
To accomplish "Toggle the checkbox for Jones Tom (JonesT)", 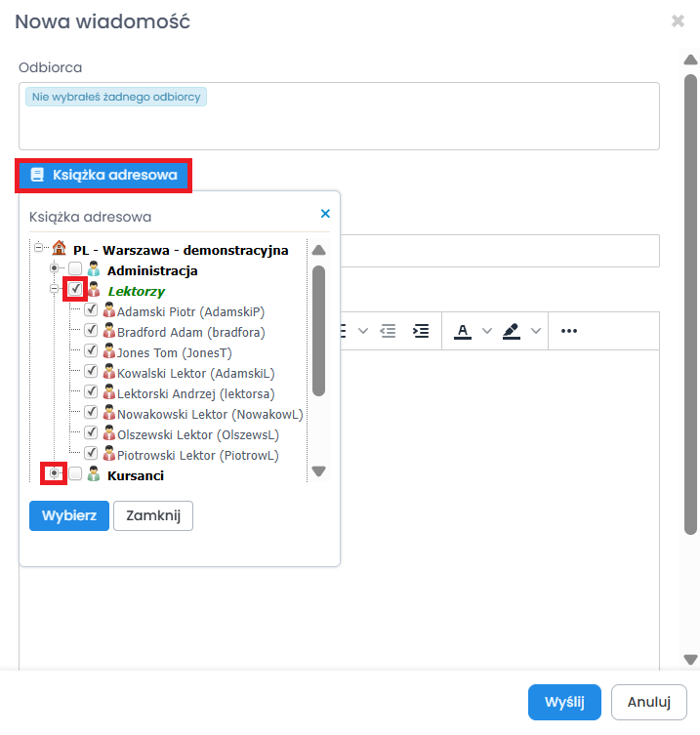I will point(91,351).
